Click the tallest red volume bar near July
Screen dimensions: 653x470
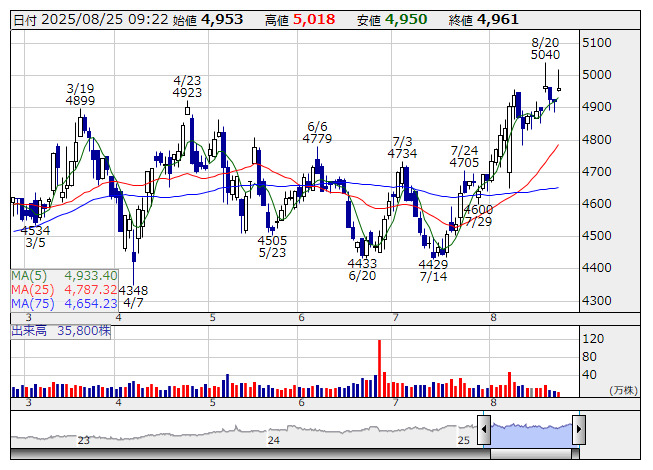pyautogui.click(x=379, y=368)
